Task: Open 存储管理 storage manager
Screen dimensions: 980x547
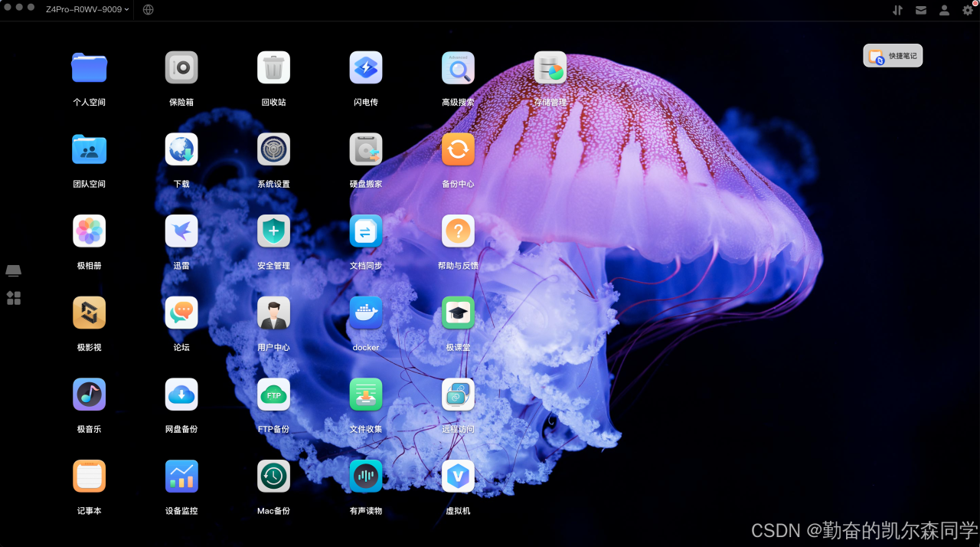Action: click(x=550, y=67)
